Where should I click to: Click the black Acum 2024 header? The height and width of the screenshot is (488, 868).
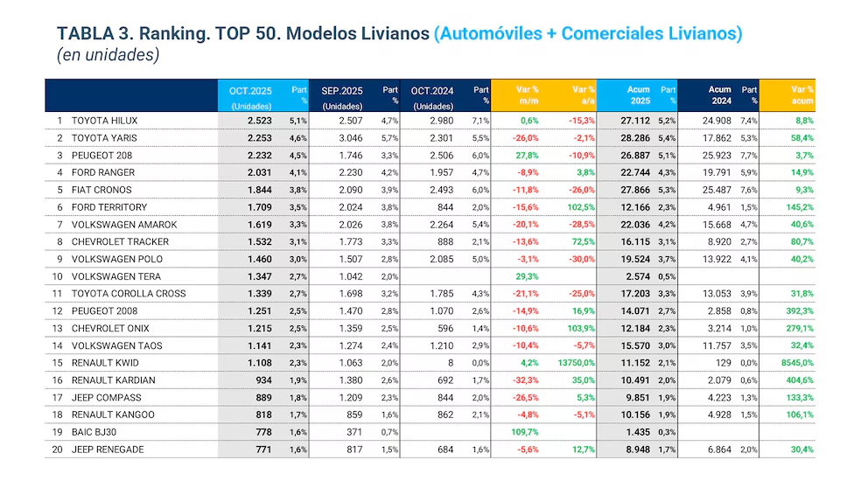[x=719, y=96]
